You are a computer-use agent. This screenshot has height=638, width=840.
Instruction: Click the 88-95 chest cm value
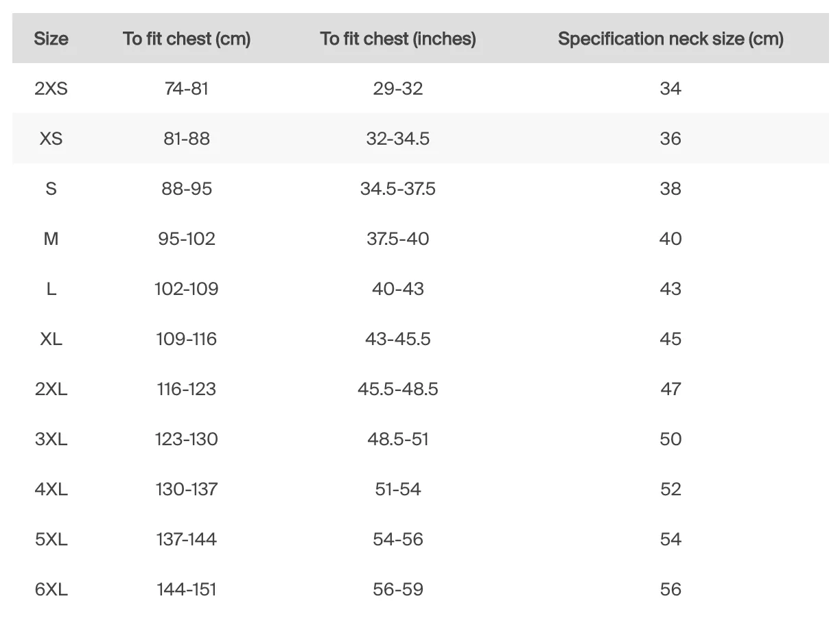pos(187,189)
